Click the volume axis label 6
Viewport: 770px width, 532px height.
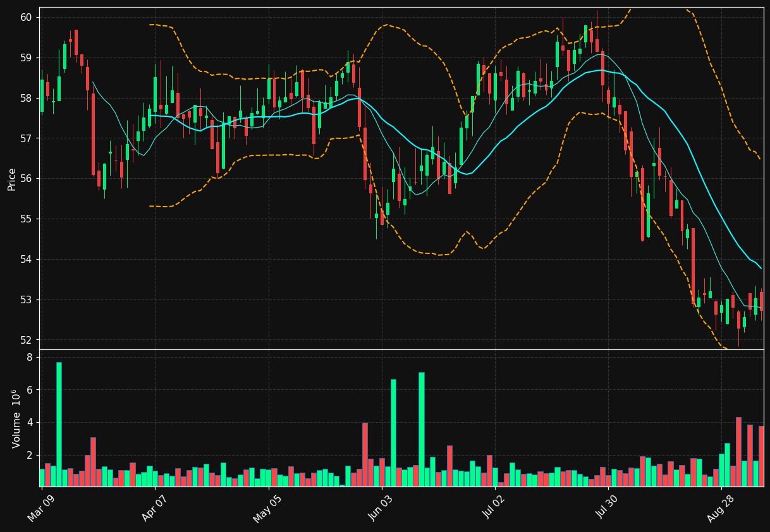(x=29, y=390)
